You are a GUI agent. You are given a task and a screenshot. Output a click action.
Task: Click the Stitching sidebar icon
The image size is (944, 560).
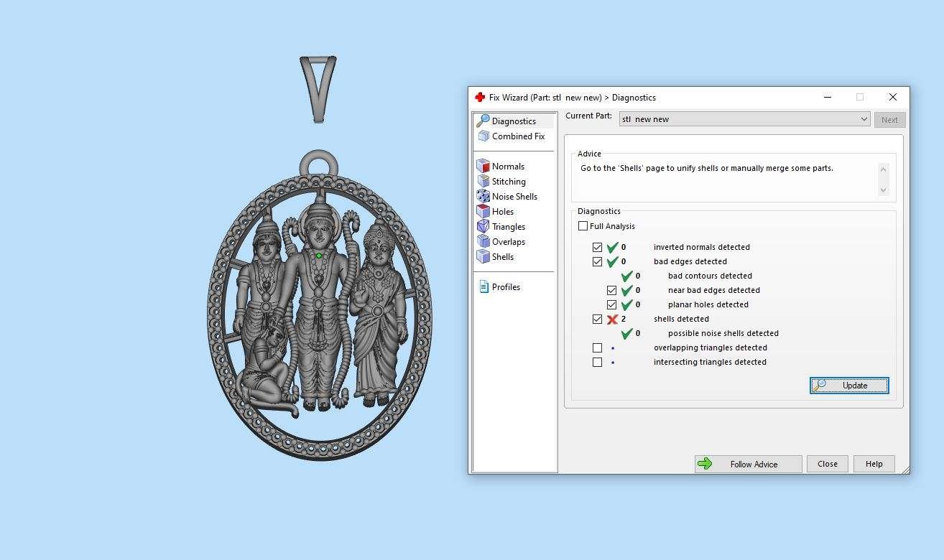[x=483, y=182]
